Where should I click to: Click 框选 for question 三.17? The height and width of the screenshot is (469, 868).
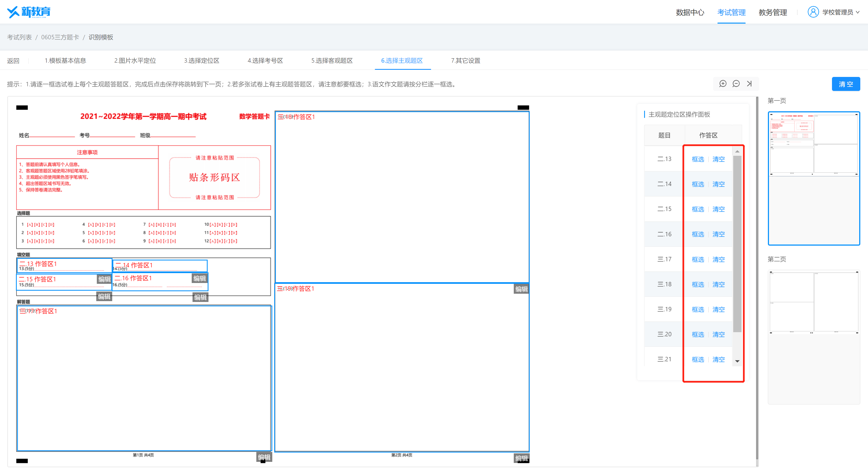(697, 260)
